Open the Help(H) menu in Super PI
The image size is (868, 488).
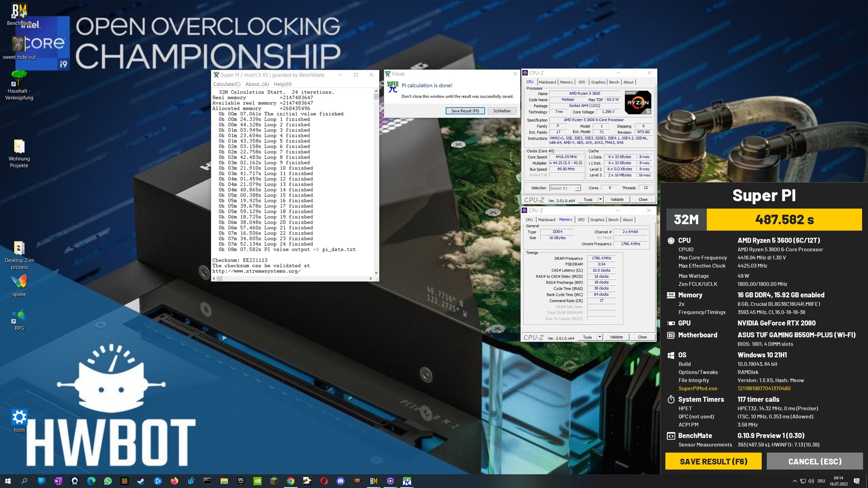[283, 84]
